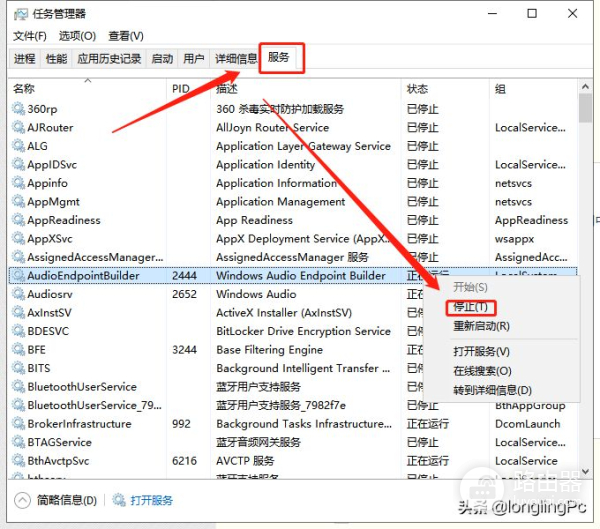Screen dimensions: 600x529
Task: Select 重新启动(R) from context menu
Action: click(482, 326)
